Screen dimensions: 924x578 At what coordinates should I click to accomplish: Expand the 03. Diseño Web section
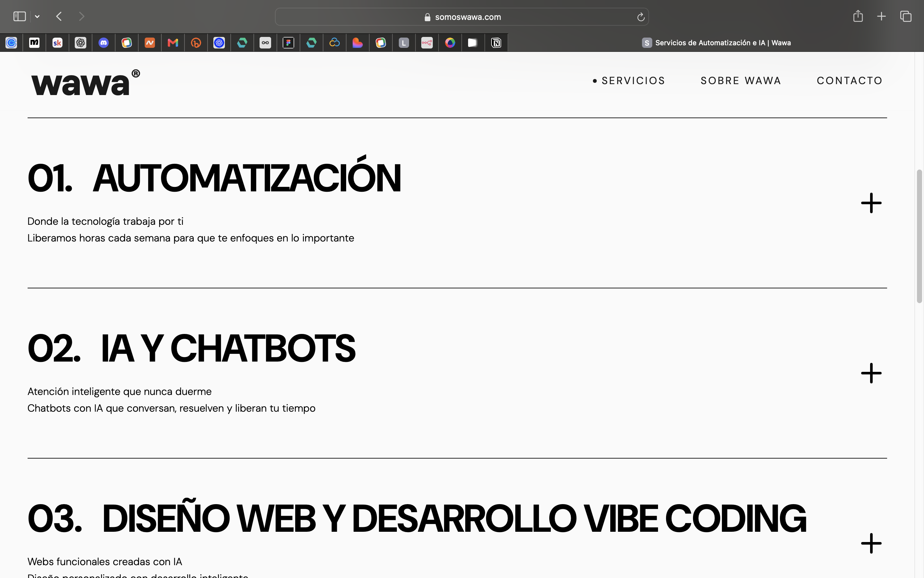[871, 543]
